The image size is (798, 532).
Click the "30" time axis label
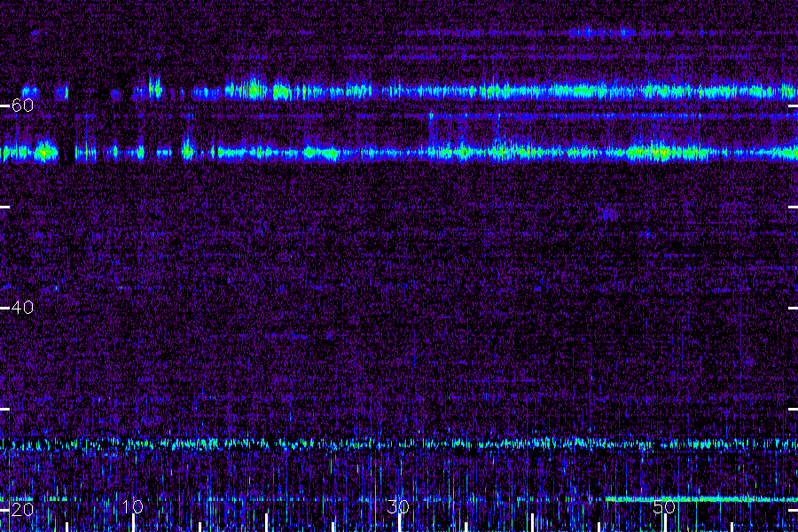[398, 507]
